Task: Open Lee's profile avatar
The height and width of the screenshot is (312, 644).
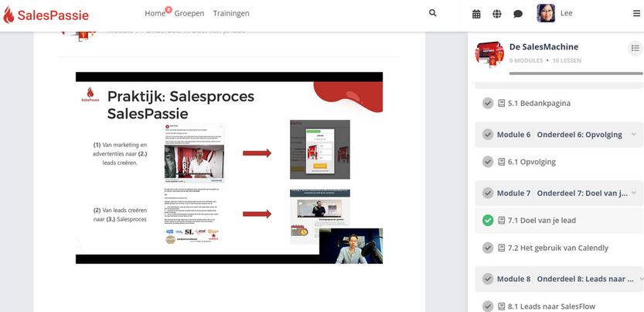Action: tap(546, 13)
